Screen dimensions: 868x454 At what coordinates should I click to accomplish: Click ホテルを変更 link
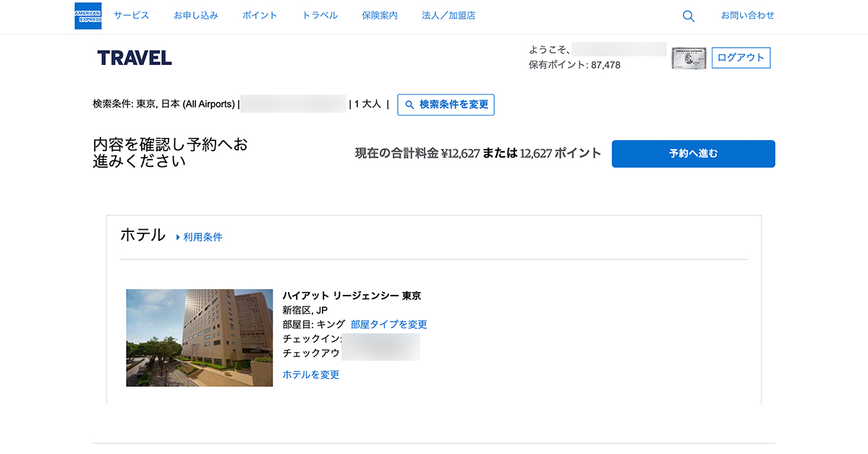(311, 374)
